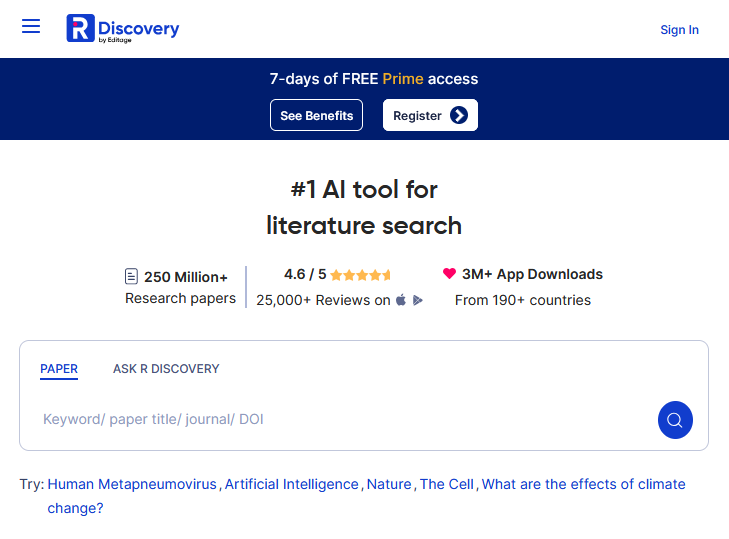Click the R Discovery logo
Image resolution: width=729 pixels, height=539 pixels.
[123, 28]
